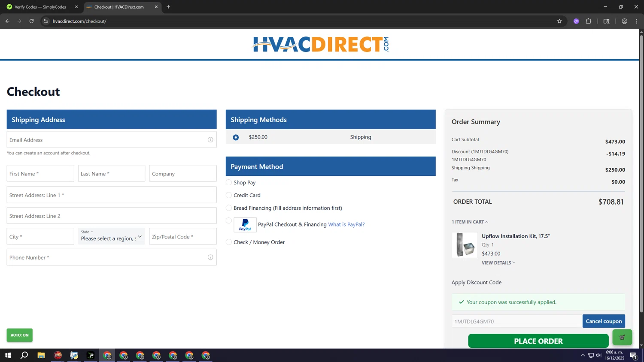Open the volume control in system tray
The image size is (644, 362).
598,356
